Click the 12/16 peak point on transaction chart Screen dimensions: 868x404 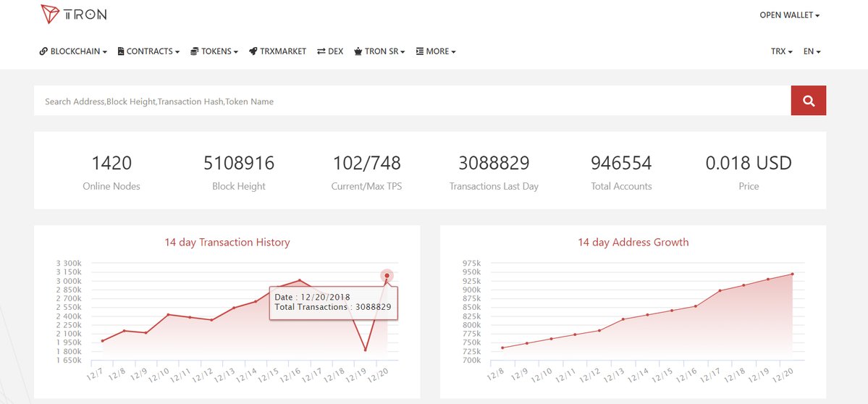[x=300, y=280]
